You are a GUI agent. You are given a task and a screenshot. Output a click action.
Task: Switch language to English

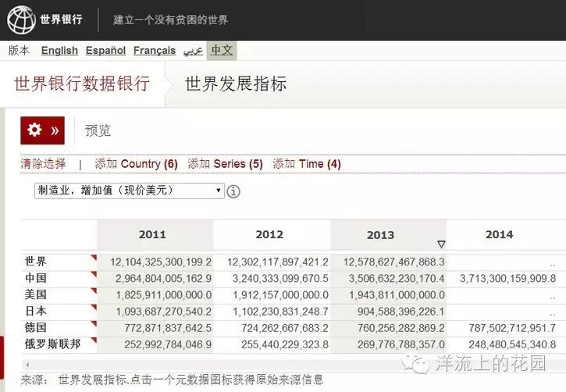coord(59,51)
